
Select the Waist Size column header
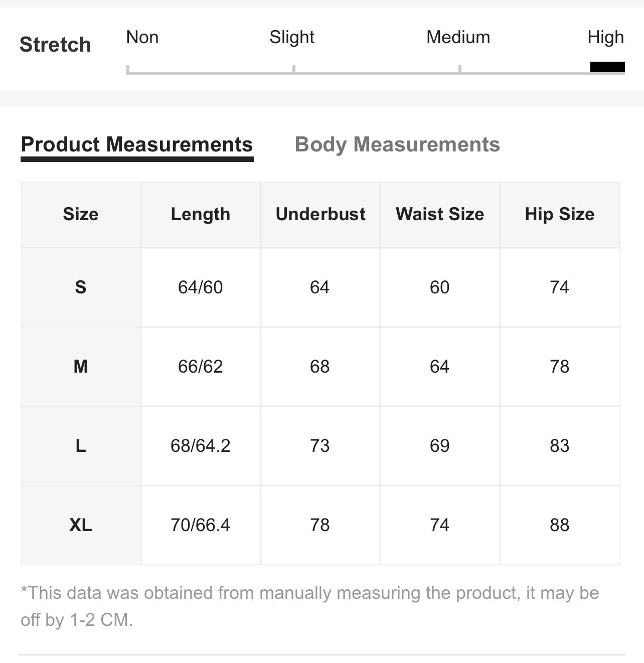440,215
